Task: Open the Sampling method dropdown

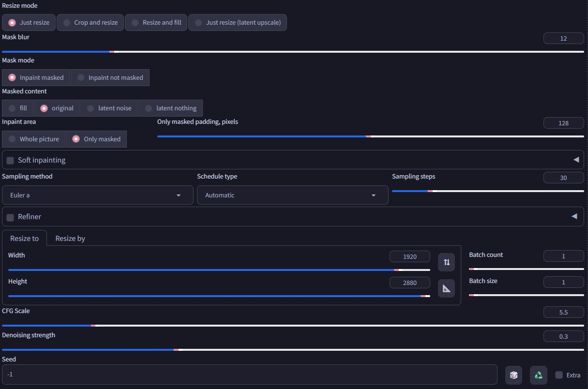Action: click(x=98, y=195)
